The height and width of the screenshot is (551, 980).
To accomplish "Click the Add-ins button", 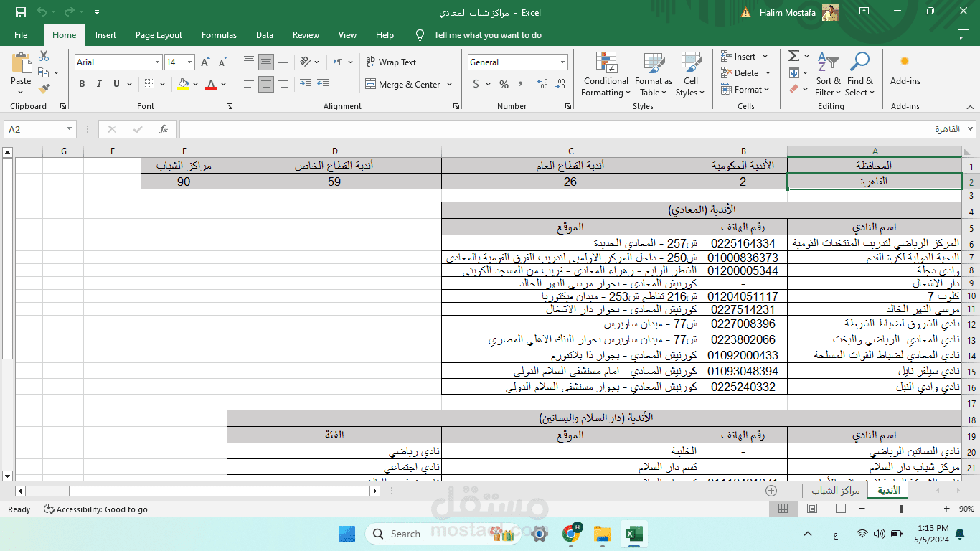I will point(905,70).
